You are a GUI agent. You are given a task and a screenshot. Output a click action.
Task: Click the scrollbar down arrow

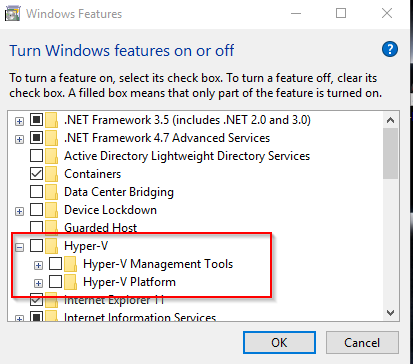[390, 313]
